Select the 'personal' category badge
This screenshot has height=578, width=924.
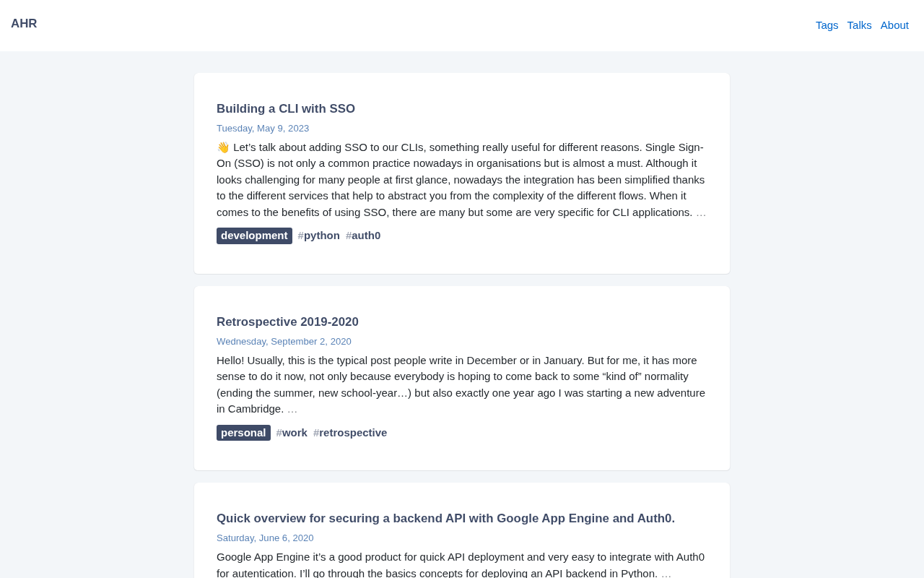tap(243, 433)
